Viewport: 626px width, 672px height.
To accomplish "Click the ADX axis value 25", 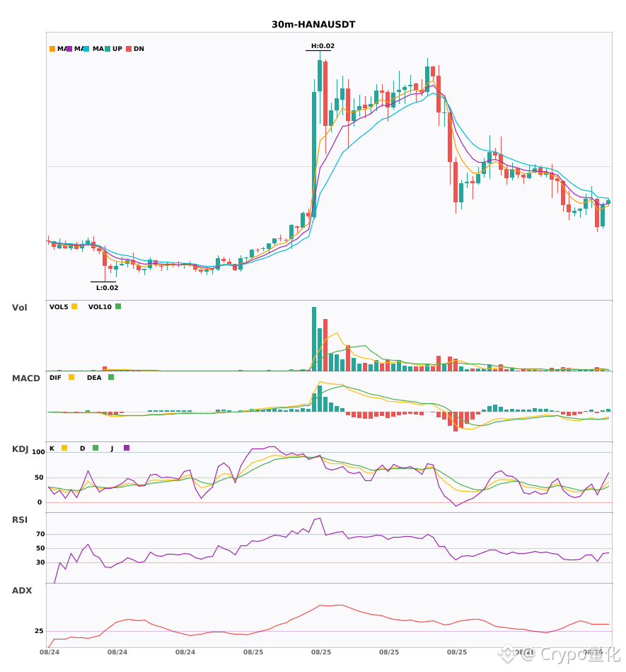I will [39, 631].
